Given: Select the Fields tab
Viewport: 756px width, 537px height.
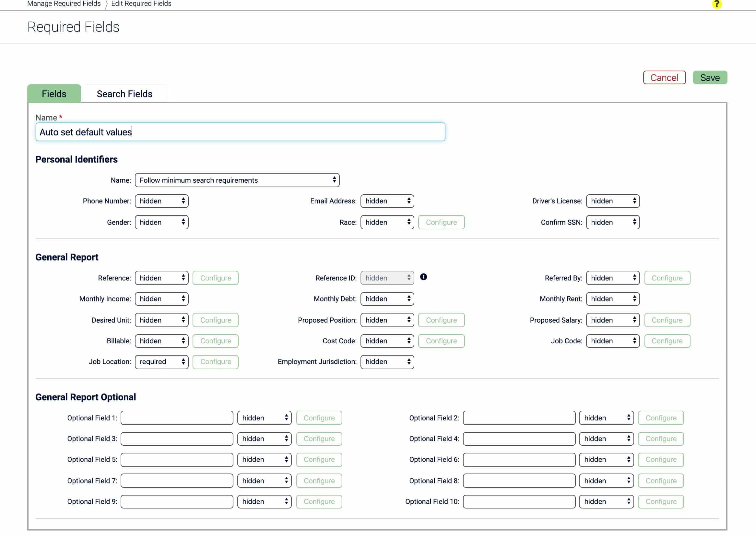Looking at the screenshot, I should pyautogui.click(x=54, y=94).
